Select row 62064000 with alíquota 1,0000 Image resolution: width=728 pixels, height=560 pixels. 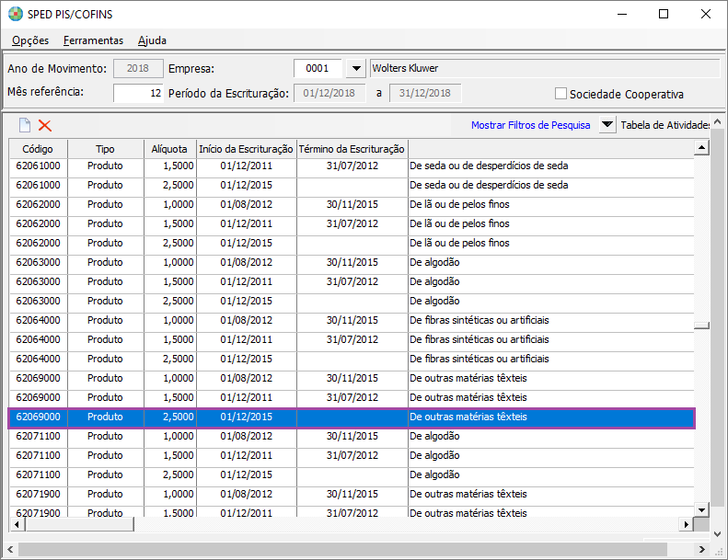352,321
